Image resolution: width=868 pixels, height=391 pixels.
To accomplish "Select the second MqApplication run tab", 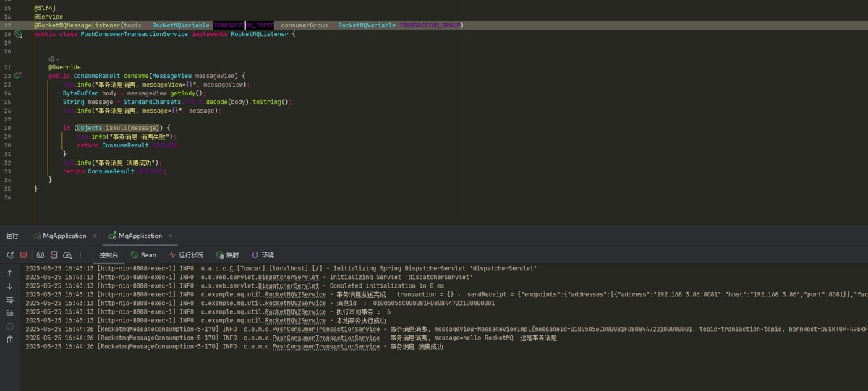I will [x=135, y=236].
